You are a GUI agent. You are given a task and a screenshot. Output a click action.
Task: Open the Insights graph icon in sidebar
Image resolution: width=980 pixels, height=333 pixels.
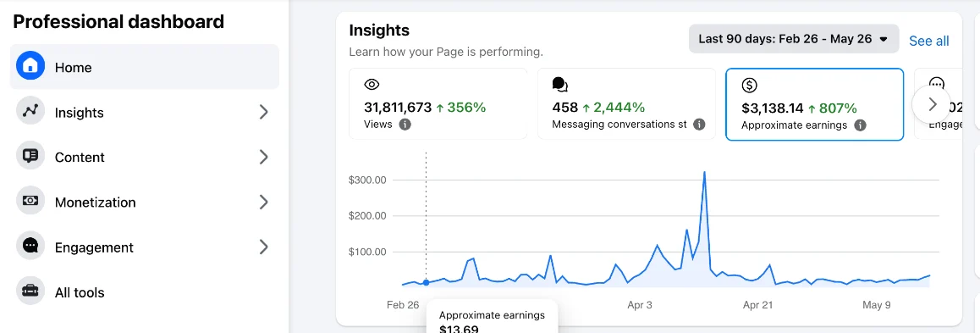pos(30,111)
